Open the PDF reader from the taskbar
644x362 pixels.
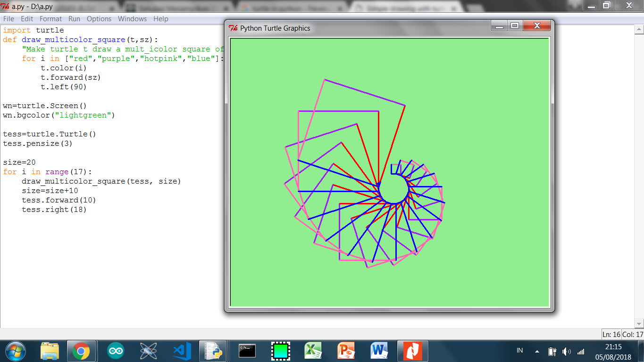tap(412, 350)
